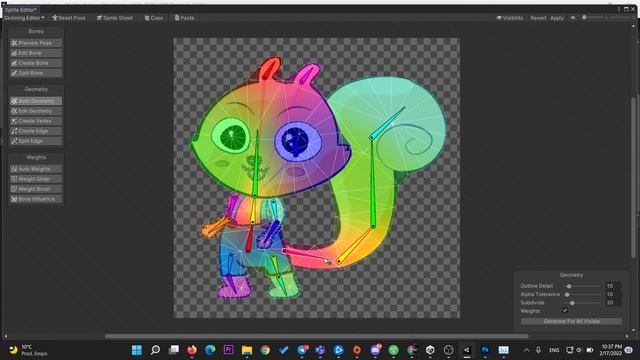Click the Subdivide value field

[x=613, y=303]
